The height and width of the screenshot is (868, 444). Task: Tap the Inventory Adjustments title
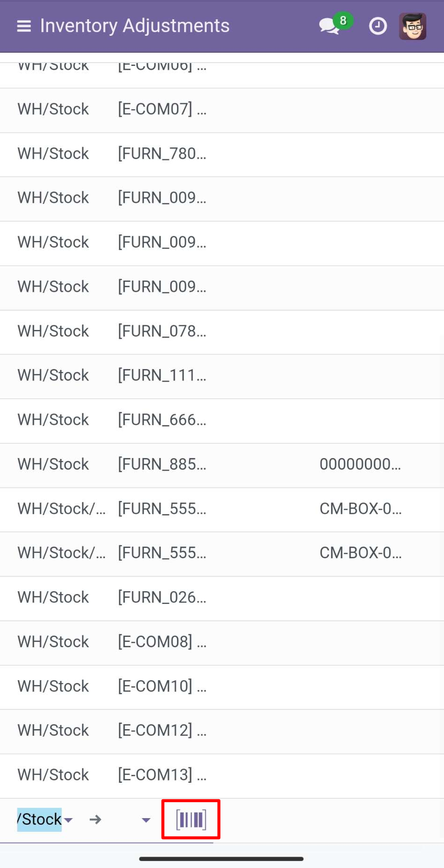click(135, 25)
